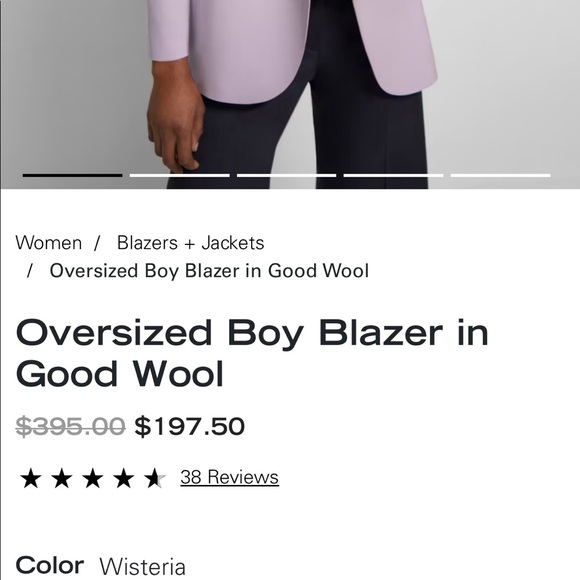Screen dimensions: 580x580
Task: Jump to first image slide indicator
Action: (72, 175)
